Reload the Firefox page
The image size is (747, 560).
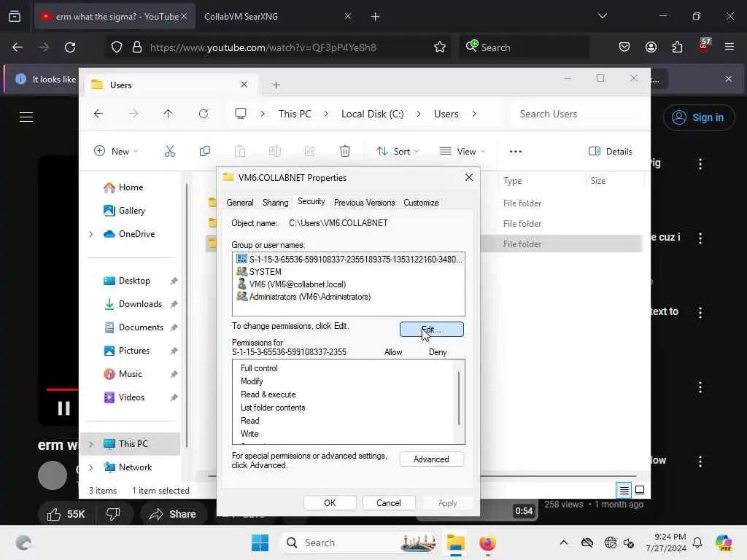click(x=70, y=47)
